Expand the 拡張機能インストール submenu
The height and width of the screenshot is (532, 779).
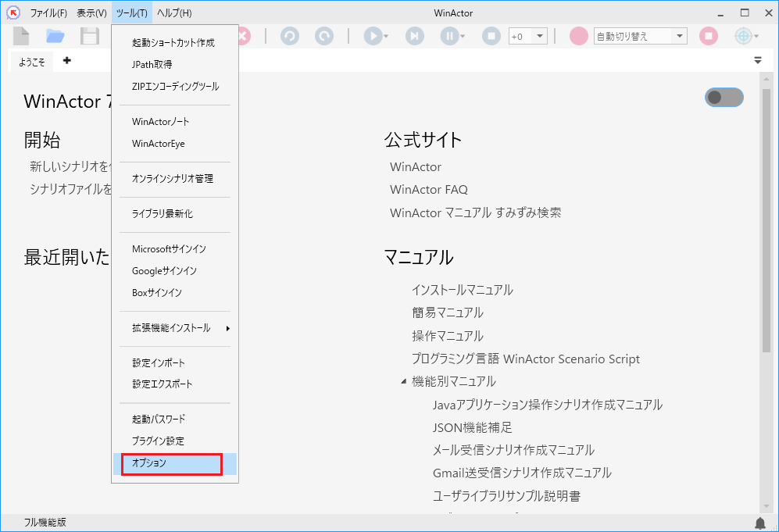tap(175, 328)
